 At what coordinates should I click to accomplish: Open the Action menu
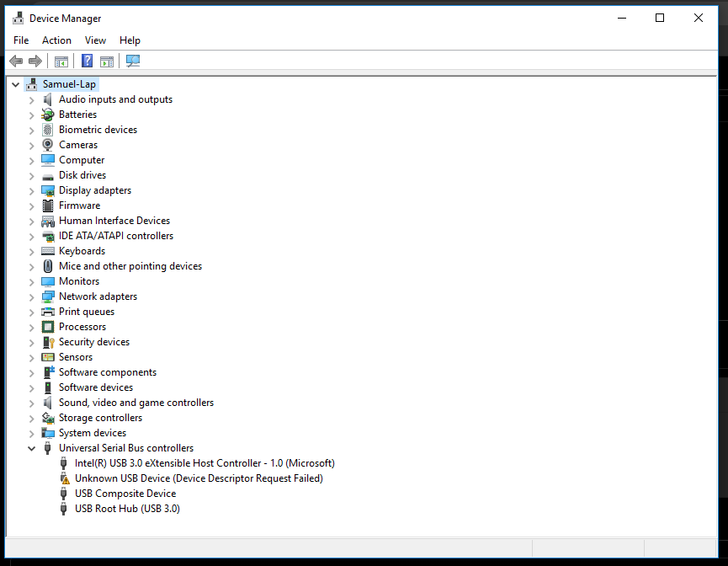tap(56, 40)
